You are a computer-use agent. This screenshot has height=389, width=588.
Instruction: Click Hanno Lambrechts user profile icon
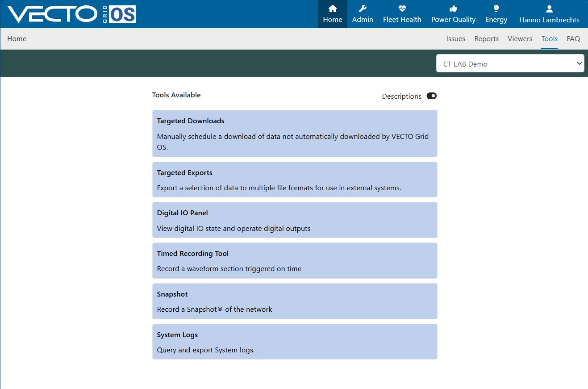pyautogui.click(x=549, y=8)
